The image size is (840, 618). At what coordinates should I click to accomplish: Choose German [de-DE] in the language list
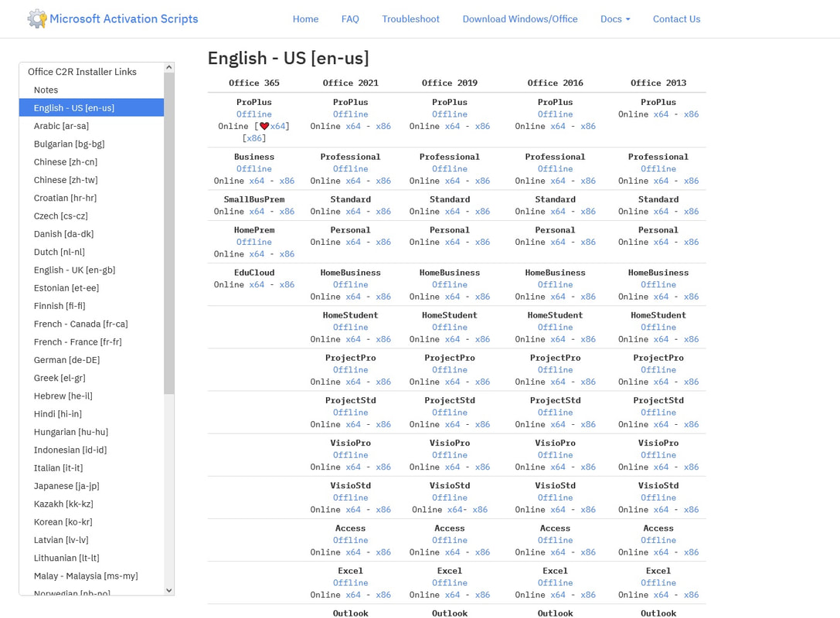pyautogui.click(x=66, y=359)
